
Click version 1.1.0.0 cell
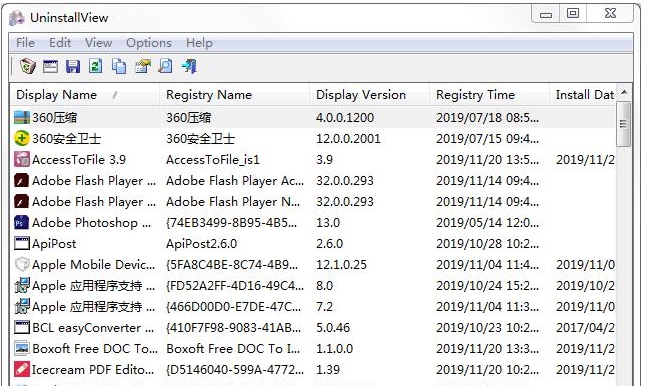[334, 349]
